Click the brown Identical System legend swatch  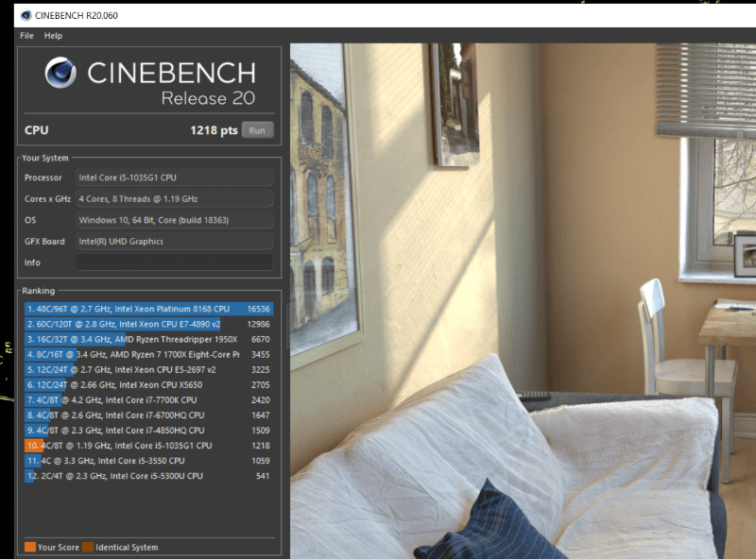pyautogui.click(x=88, y=547)
